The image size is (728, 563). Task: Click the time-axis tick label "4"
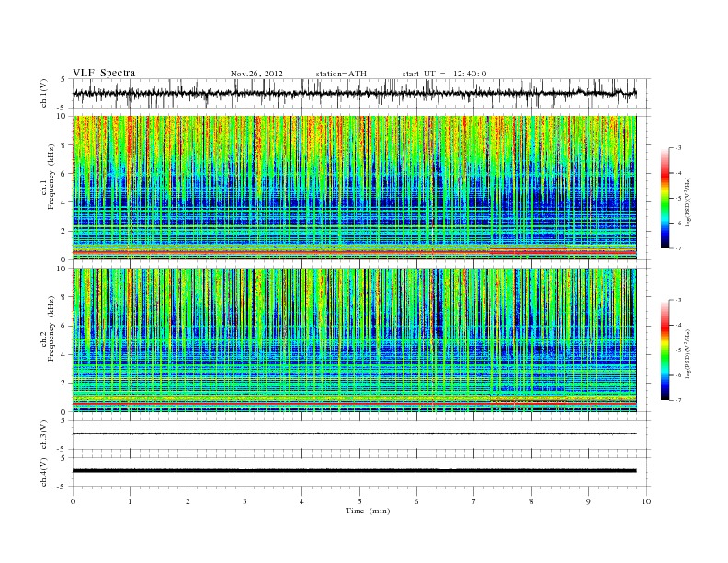click(x=301, y=501)
